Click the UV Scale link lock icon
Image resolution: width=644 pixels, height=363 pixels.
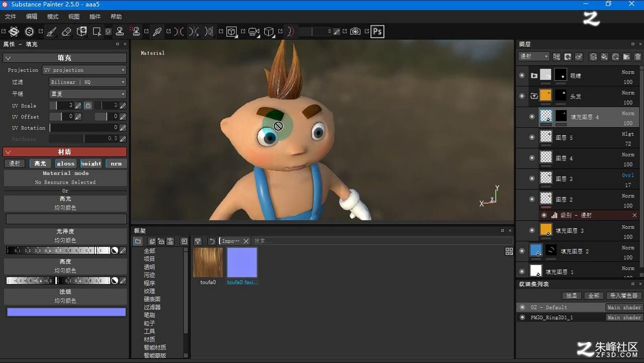tap(88, 106)
